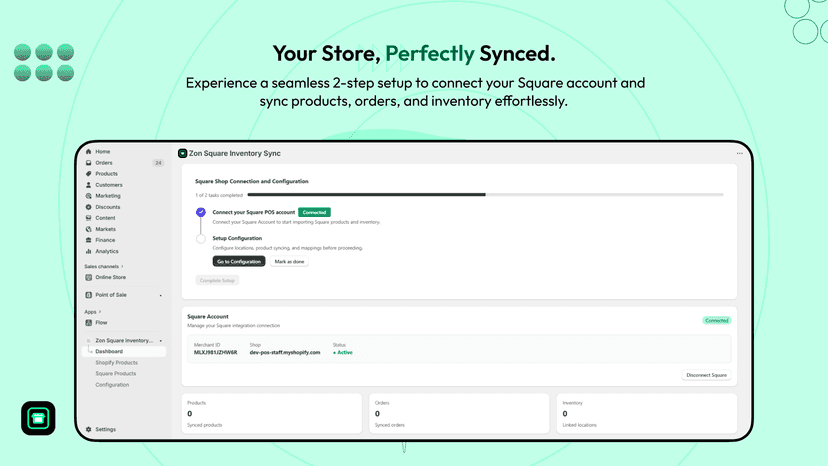Image resolution: width=828 pixels, height=466 pixels.
Task: Click the Disconnect Square button
Action: coord(706,375)
